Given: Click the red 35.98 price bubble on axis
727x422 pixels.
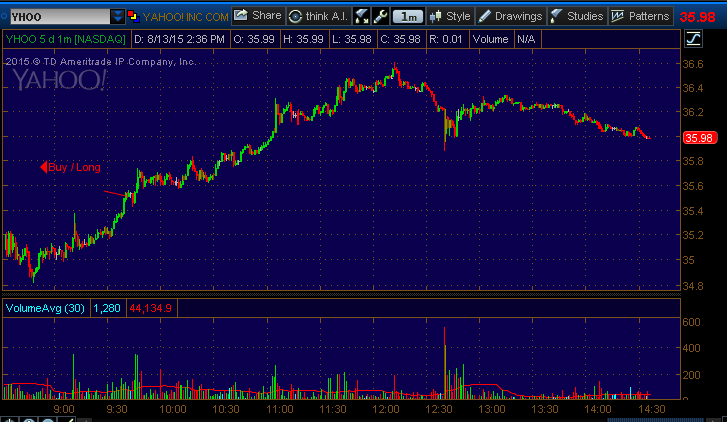Looking at the screenshot, I should 699,138.
